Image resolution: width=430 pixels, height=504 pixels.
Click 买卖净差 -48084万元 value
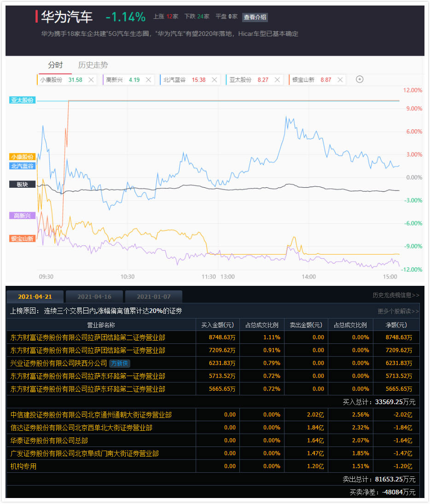[383, 492]
